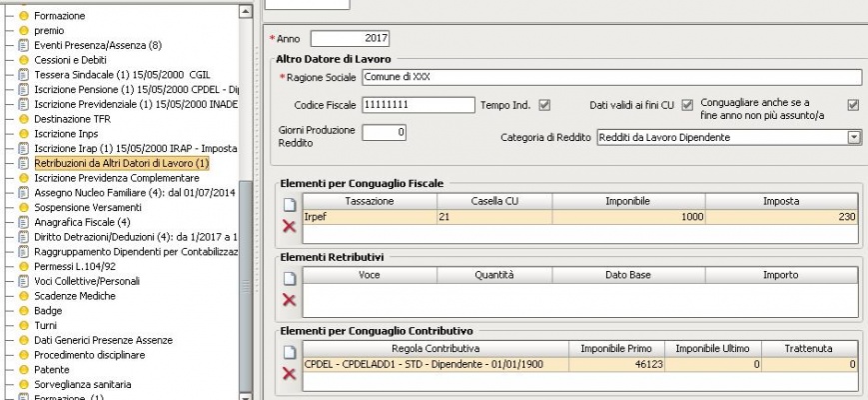Click the red delete X in Elementi per Conguaglio Contributivo
The image size is (868, 400).
click(x=290, y=373)
